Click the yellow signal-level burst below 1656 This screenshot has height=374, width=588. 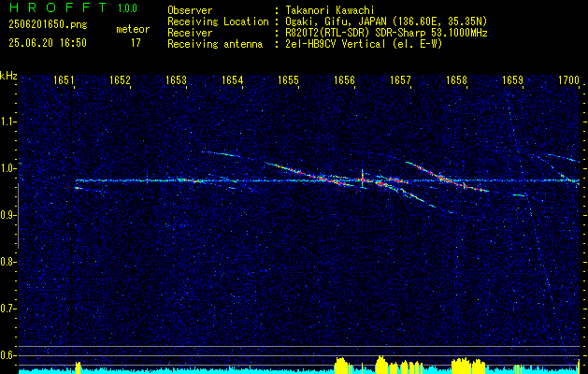click(x=341, y=367)
